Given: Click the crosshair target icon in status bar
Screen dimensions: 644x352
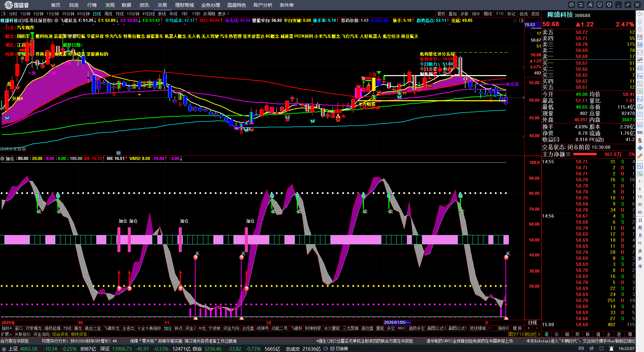Looking at the screenshot, I should pos(602,349).
